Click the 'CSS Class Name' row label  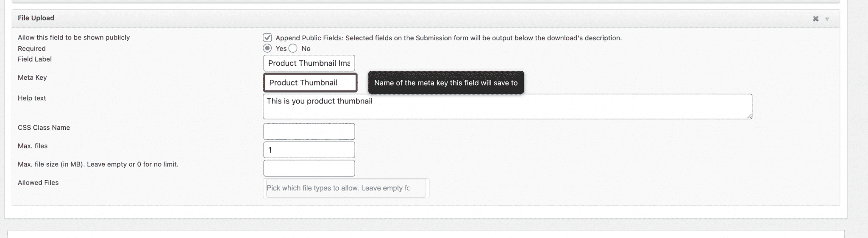click(44, 127)
